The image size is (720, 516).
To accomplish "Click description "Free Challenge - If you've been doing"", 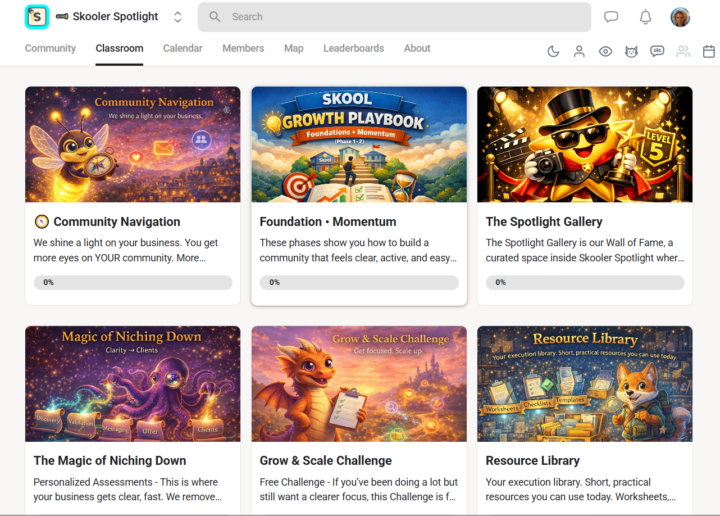I will (x=359, y=489).
